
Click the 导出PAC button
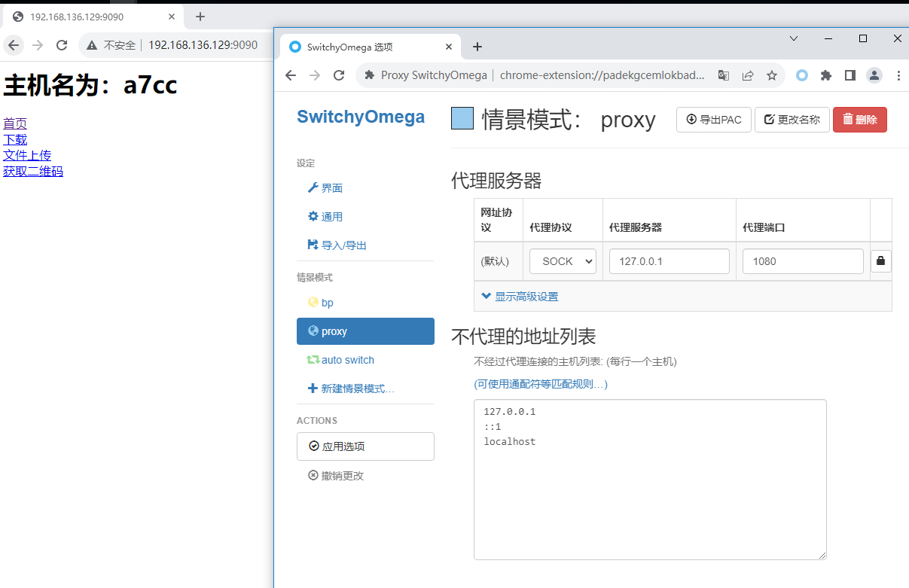click(x=714, y=120)
